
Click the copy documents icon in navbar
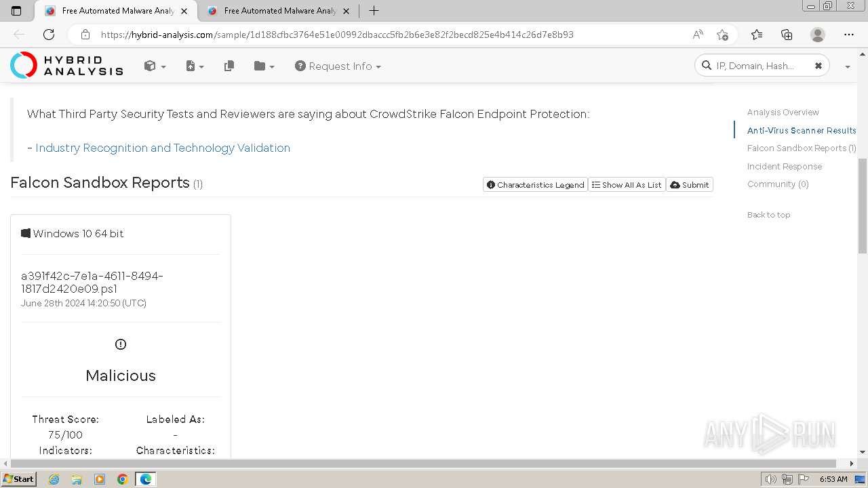point(229,66)
